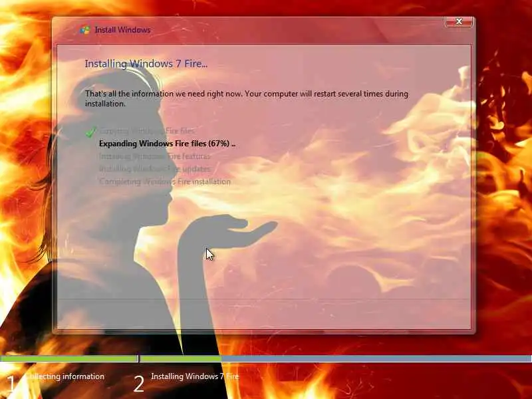Click 'Installing Windows Fire features' step
The image size is (532, 399).
[x=155, y=156]
